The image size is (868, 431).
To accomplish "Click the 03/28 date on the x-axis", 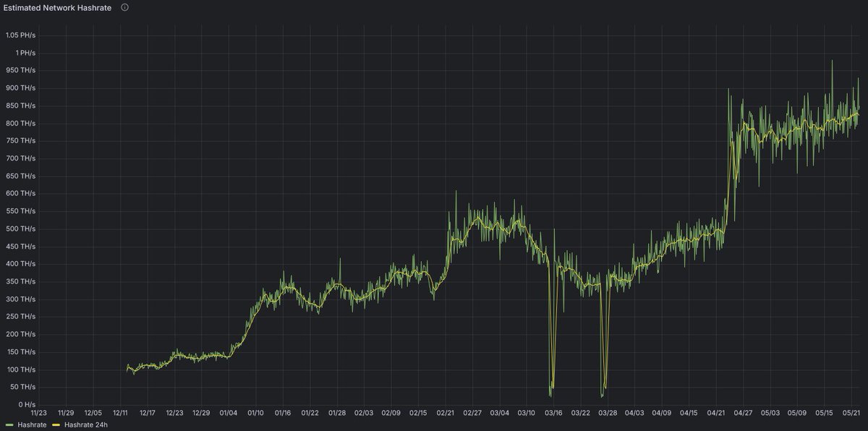I will tap(608, 413).
